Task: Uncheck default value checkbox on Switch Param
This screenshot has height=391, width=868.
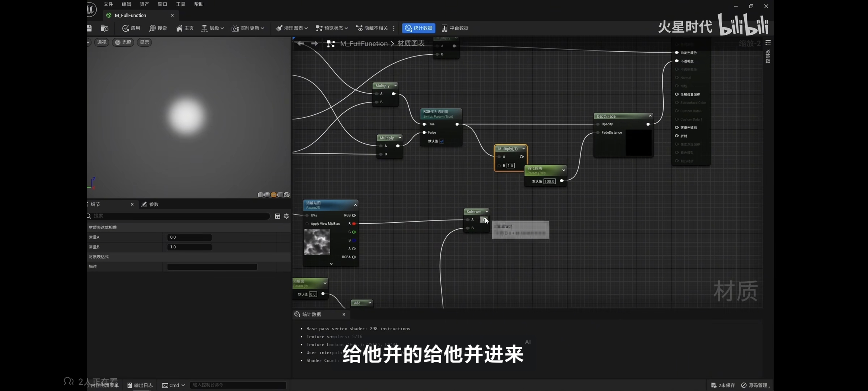Action: pyautogui.click(x=442, y=141)
